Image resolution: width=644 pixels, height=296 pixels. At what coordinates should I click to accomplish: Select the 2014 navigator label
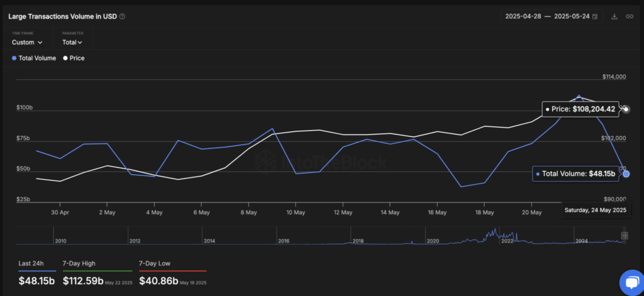coord(209,241)
